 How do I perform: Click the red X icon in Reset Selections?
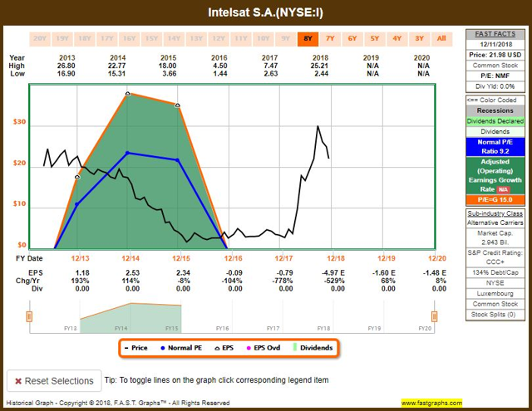click(x=18, y=381)
